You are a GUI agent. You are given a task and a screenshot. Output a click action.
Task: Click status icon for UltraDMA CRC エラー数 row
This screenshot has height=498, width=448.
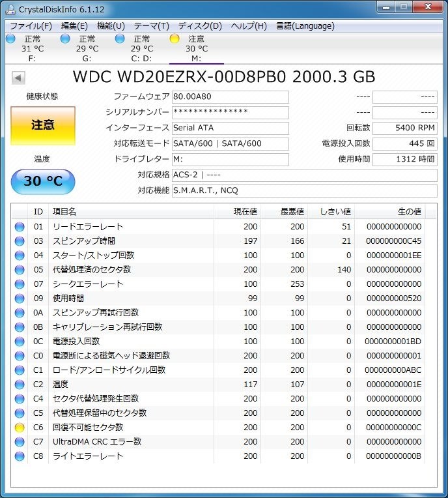click(20, 442)
